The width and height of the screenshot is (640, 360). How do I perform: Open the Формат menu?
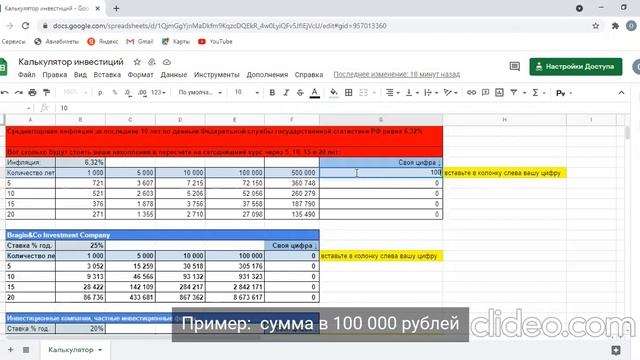click(x=140, y=75)
